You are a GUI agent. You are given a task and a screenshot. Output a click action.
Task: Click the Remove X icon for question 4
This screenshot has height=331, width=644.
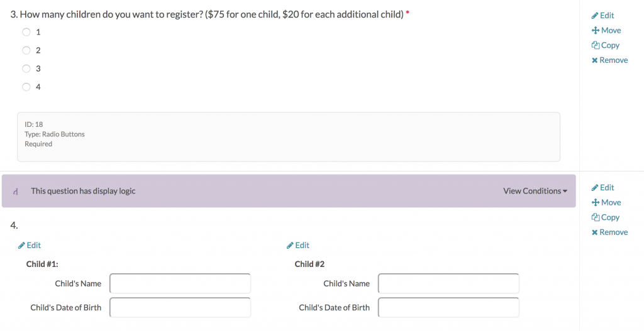click(595, 232)
